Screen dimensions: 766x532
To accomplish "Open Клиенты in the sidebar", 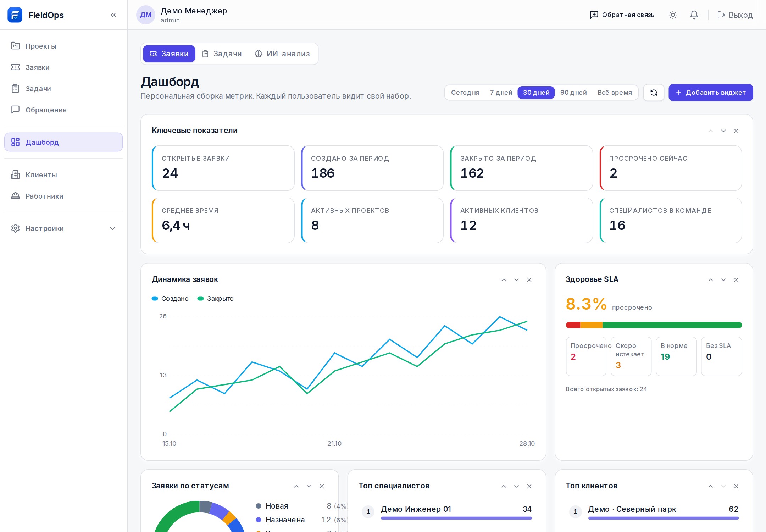I will pyautogui.click(x=63, y=175).
